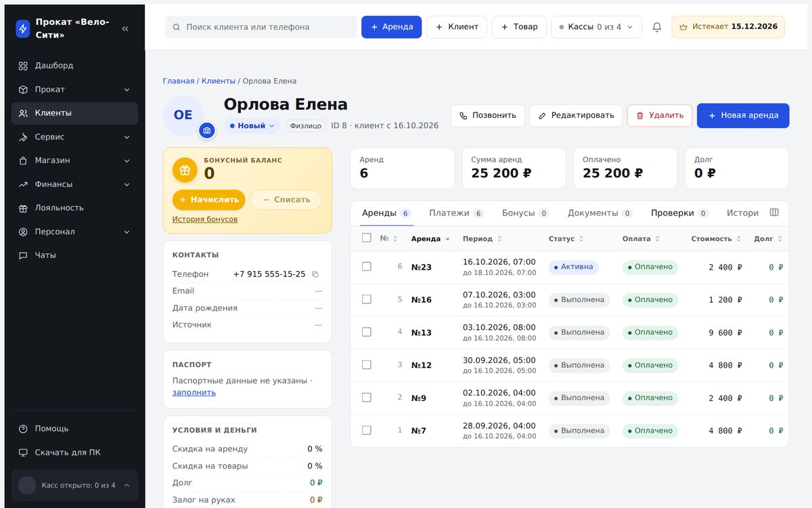The image size is (812, 508).
Task: Click the blue Аренда button in top bar
Action: (x=391, y=27)
